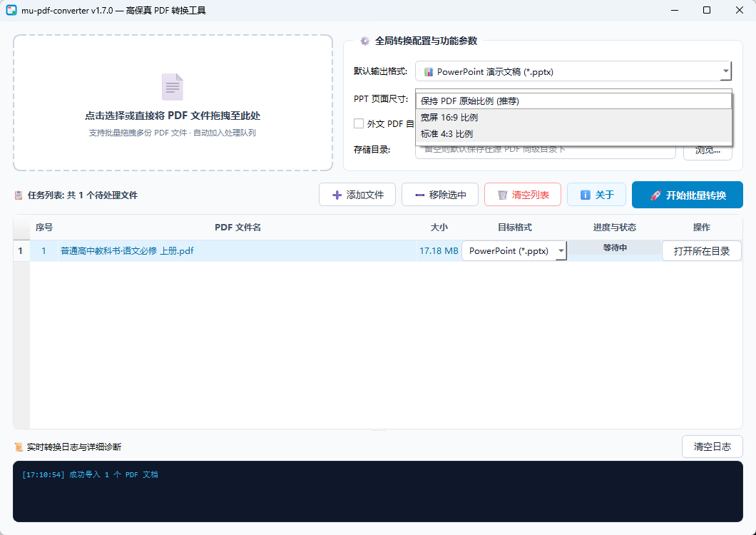
Task: Click the 大小 column header
Action: pyautogui.click(x=439, y=228)
